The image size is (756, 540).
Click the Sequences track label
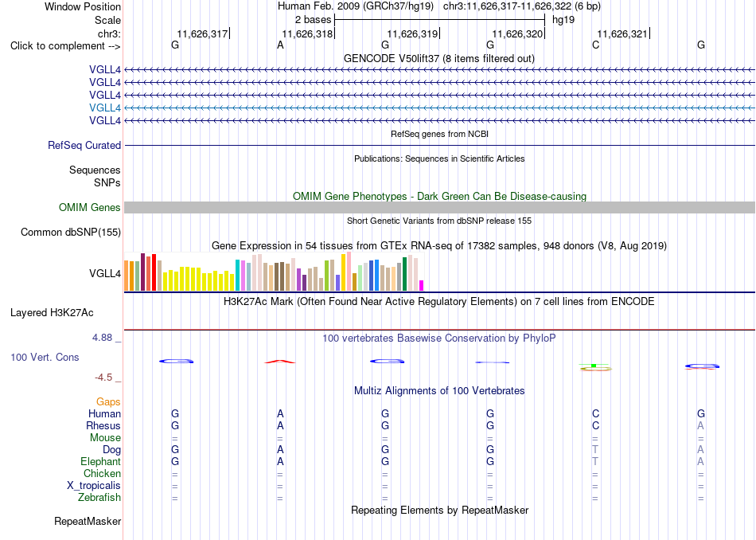(95, 170)
